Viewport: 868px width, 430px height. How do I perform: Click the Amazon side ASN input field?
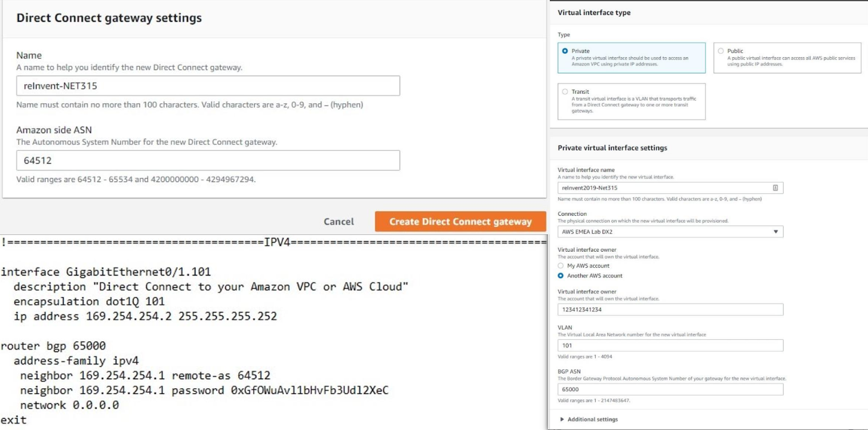[x=208, y=160]
